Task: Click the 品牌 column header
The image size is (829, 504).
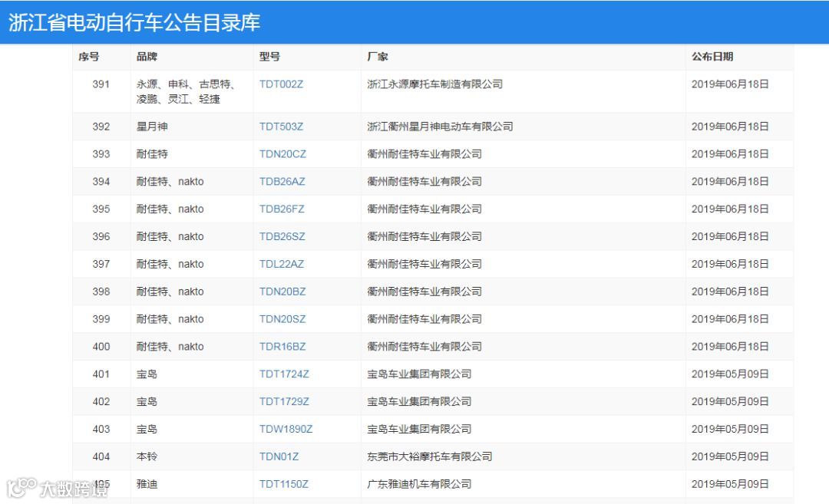Action: click(147, 57)
